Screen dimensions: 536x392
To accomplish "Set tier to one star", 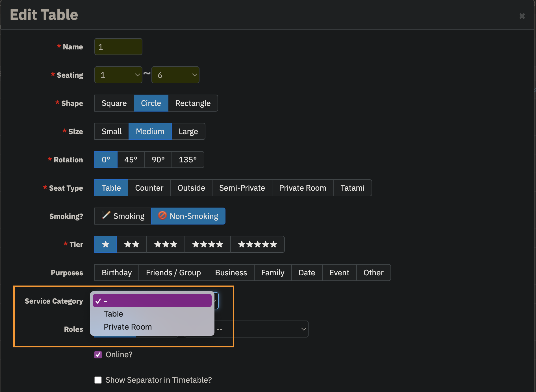I will pyautogui.click(x=106, y=244).
